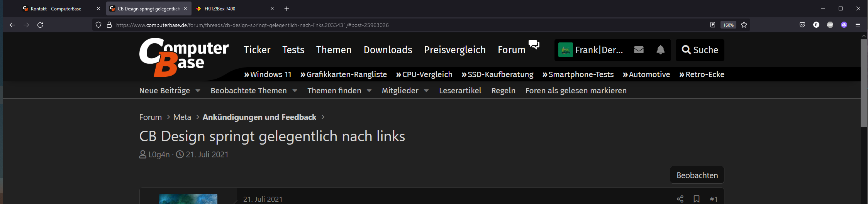The width and height of the screenshot is (868, 204).
Task: Go to Forum breadcrumb
Action: [151, 117]
